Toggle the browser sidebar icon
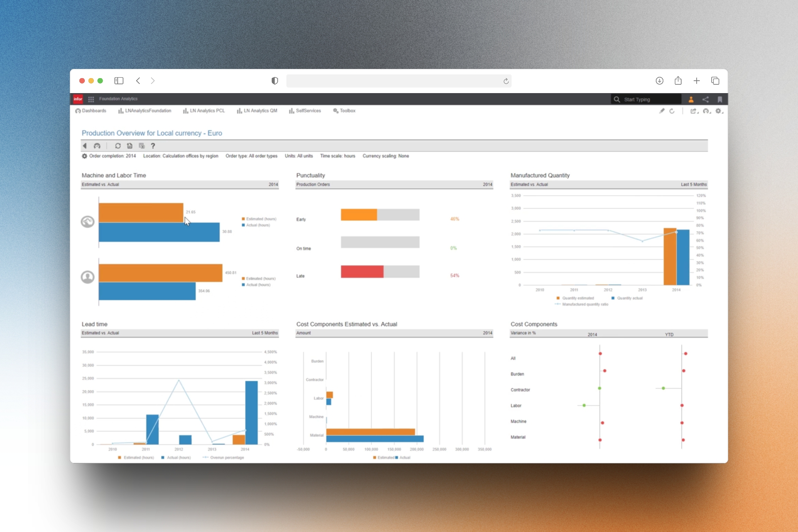The width and height of the screenshot is (798, 532). (x=119, y=81)
